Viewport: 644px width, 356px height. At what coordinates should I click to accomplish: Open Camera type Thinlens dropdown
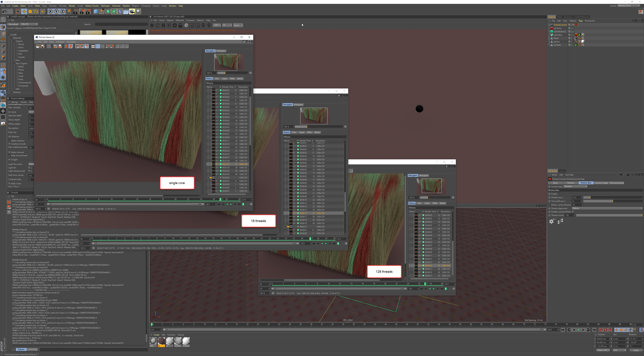click(576, 187)
